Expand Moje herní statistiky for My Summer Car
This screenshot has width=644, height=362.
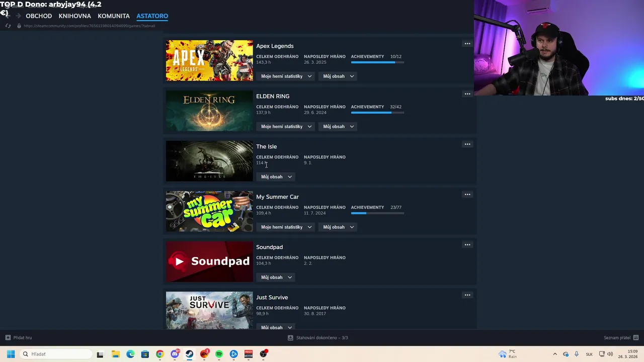[x=286, y=227]
